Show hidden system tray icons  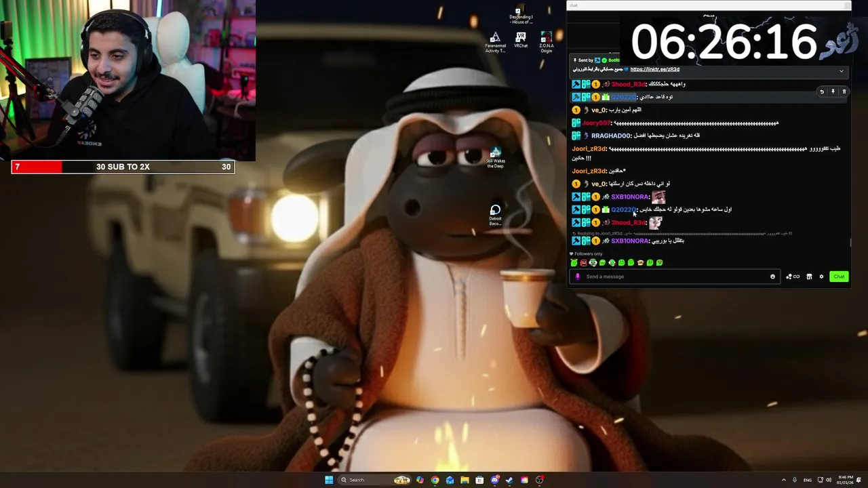click(784, 480)
